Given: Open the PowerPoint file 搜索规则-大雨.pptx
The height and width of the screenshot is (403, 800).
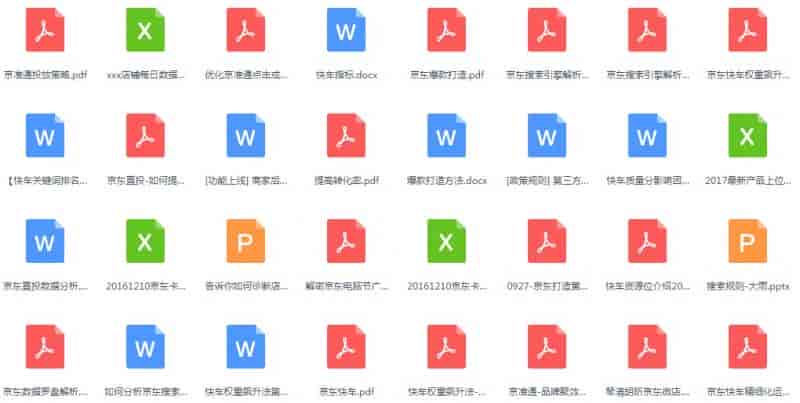Looking at the screenshot, I should pos(747,241).
